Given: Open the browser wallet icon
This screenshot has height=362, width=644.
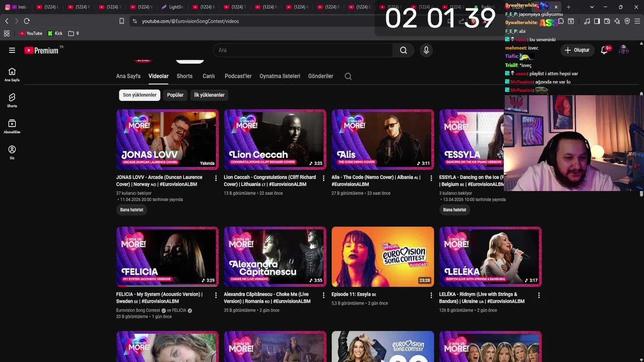Looking at the screenshot, I should coord(607,21).
